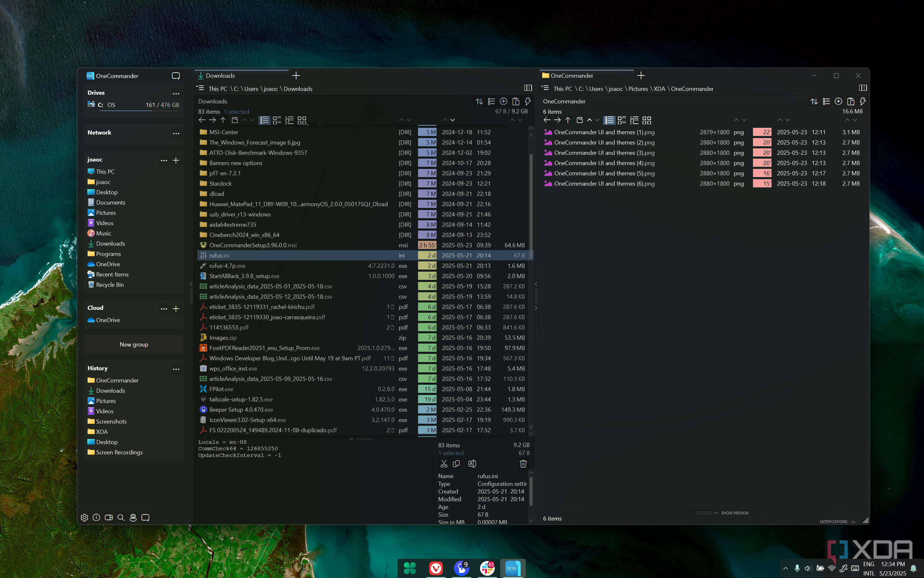Open the History section options menu
The width and height of the screenshot is (924, 578).
pos(176,369)
